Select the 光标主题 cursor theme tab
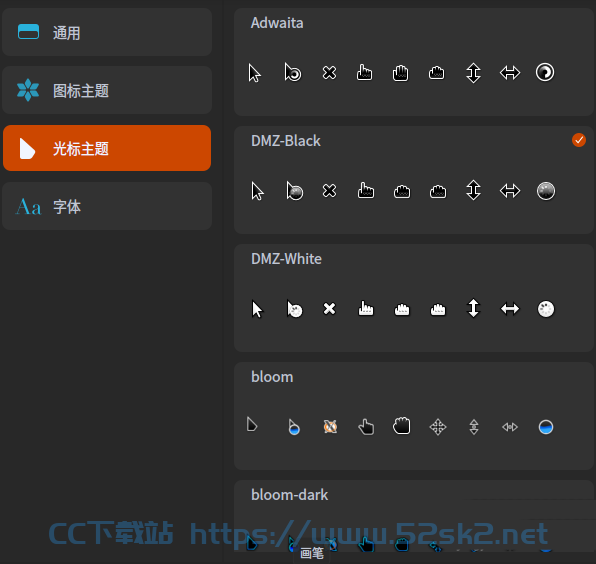The width and height of the screenshot is (596, 564). click(x=107, y=148)
